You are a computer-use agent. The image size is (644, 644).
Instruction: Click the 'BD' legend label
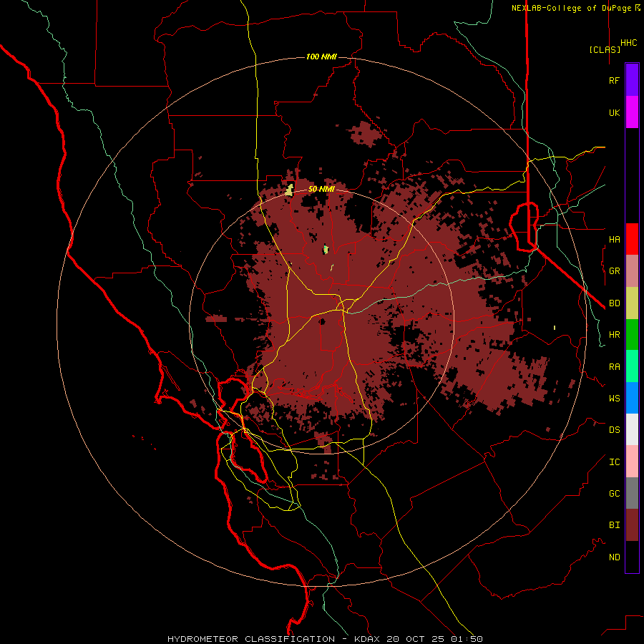pyautogui.click(x=614, y=303)
